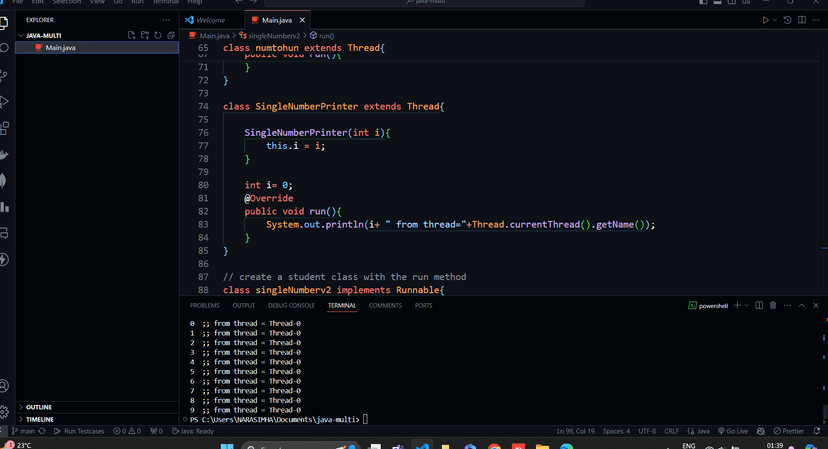
Task: Open the Settings gear in activity bar
Action: [x=4, y=411]
